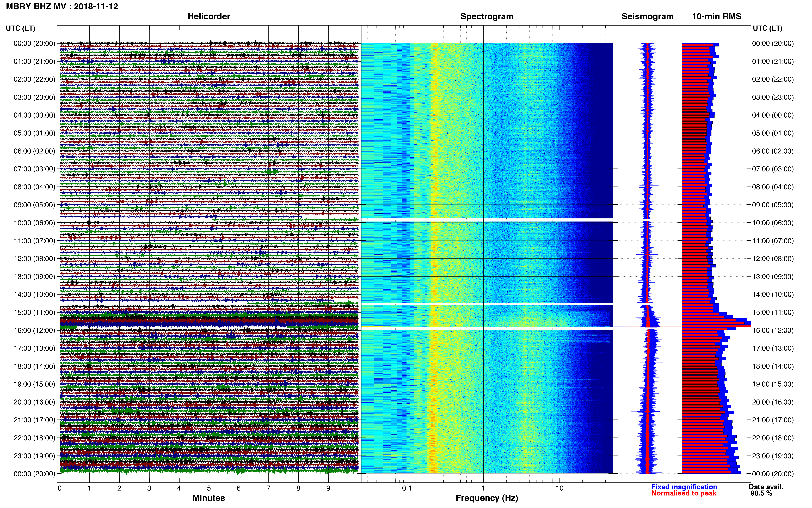Click the '3' minutes tick label
812x508 pixels.
tap(149, 488)
